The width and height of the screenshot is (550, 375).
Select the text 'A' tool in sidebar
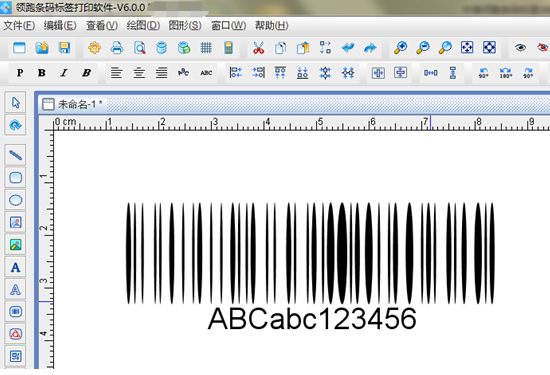tap(15, 267)
